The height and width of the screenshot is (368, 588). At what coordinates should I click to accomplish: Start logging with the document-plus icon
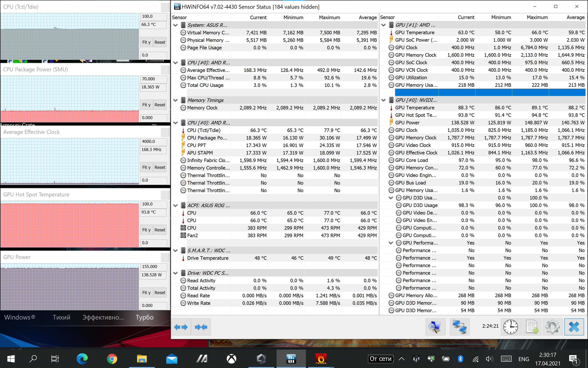click(532, 327)
